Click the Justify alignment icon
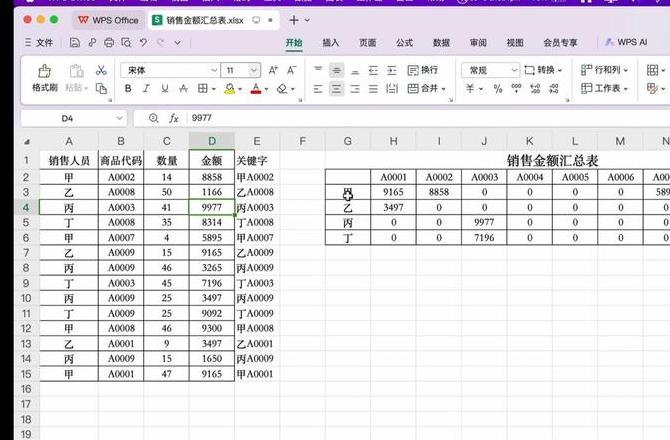670x440 pixels. (x=373, y=89)
